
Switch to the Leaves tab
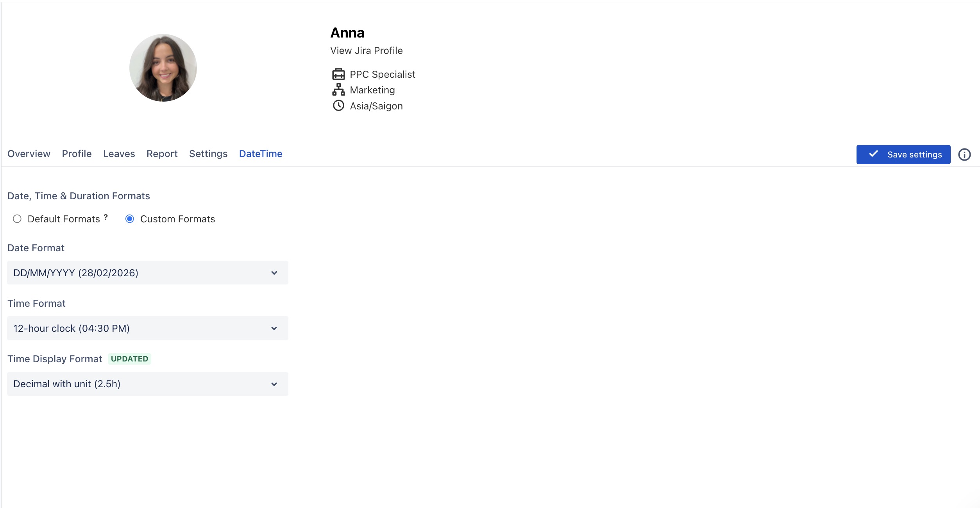point(119,154)
